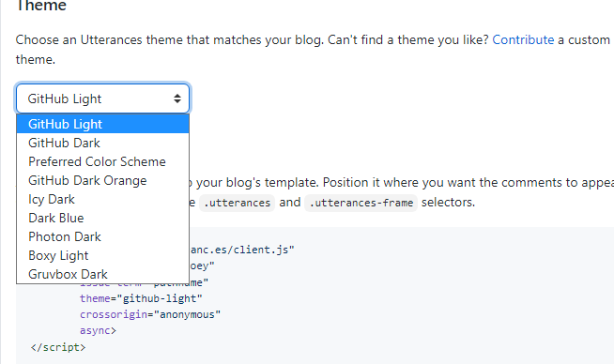Click the .utterances selector code
The width and height of the screenshot is (614, 364).
[x=237, y=203]
